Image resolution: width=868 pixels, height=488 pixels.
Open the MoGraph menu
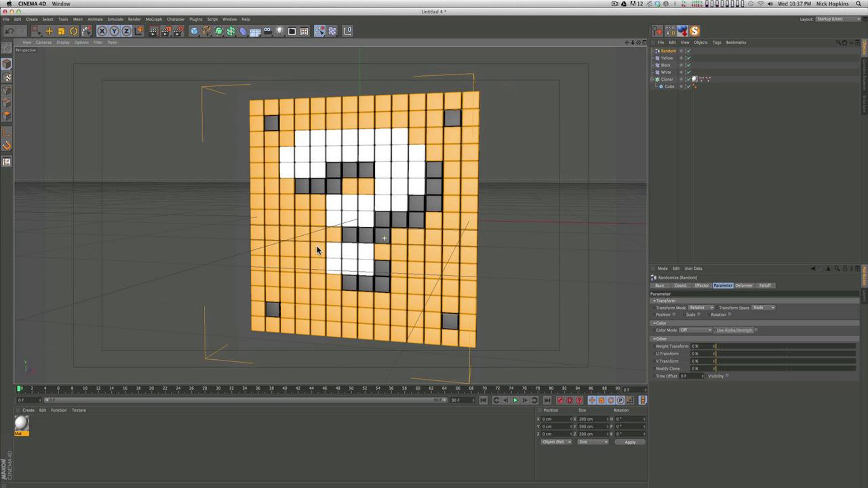click(x=154, y=19)
